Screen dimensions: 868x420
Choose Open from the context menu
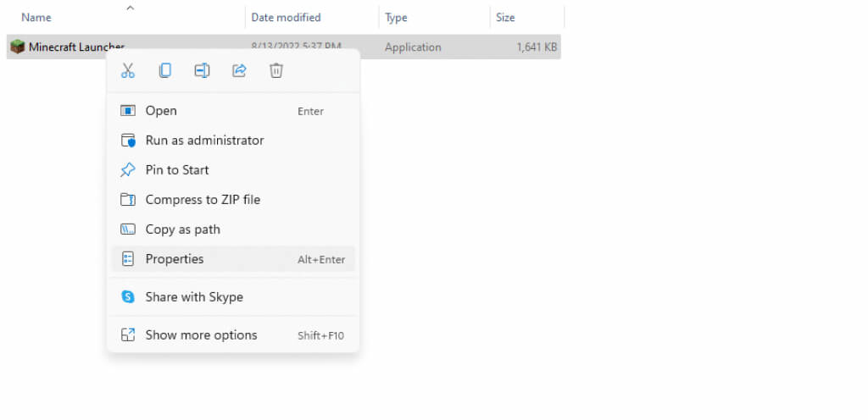point(161,111)
